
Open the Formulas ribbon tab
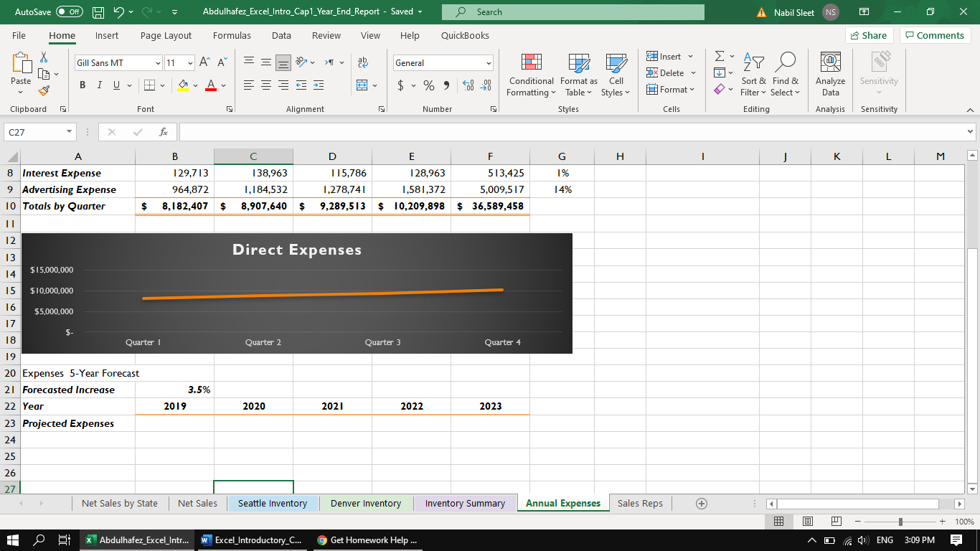point(232,36)
